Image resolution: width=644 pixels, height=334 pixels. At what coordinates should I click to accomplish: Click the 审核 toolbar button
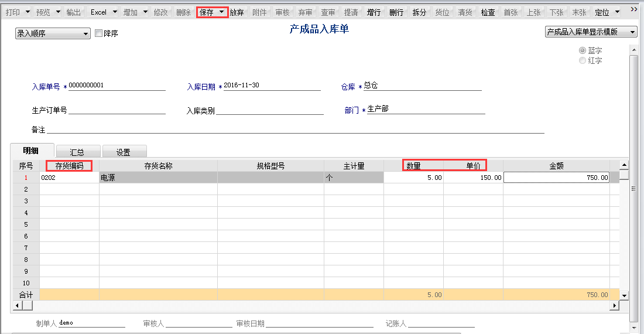point(283,12)
